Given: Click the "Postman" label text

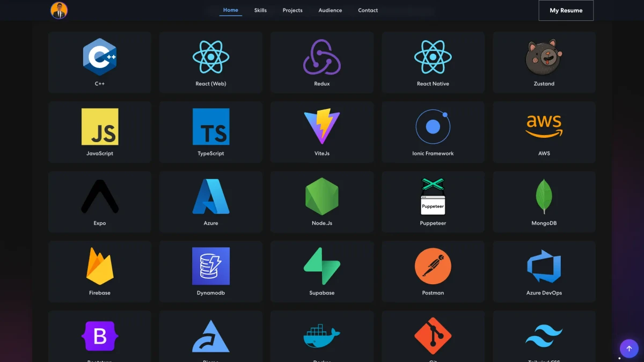Looking at the screenshot, I should (x=433, y=293).
